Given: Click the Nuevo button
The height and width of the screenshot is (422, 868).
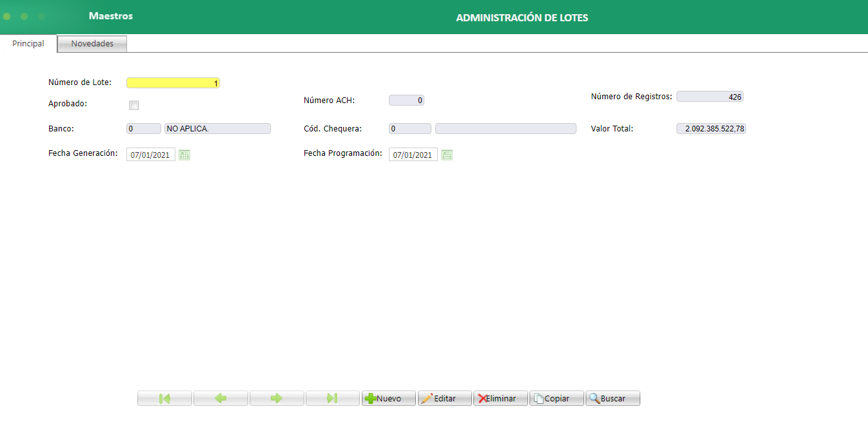Looking at the screenshot, I should pos(389,398).
